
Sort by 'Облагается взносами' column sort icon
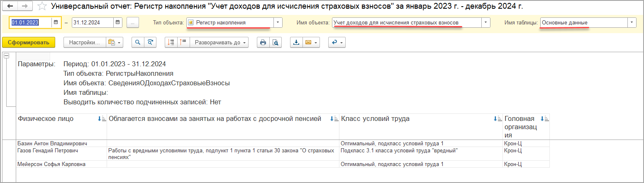click(334, 119)
